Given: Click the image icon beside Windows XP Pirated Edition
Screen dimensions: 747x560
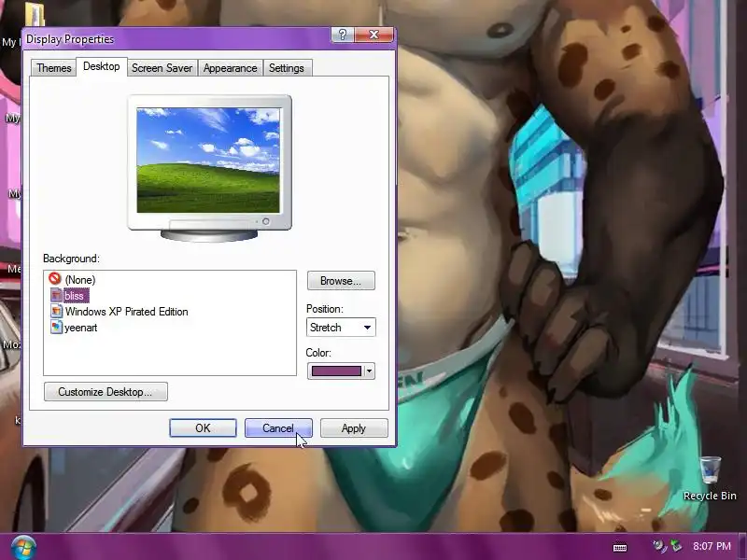Looking at the screenshot, I should pos(56,312).
